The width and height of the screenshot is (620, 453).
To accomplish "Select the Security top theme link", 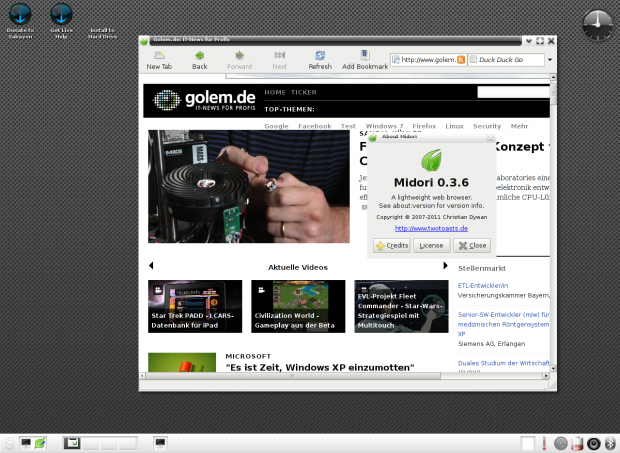I will 487,126.
